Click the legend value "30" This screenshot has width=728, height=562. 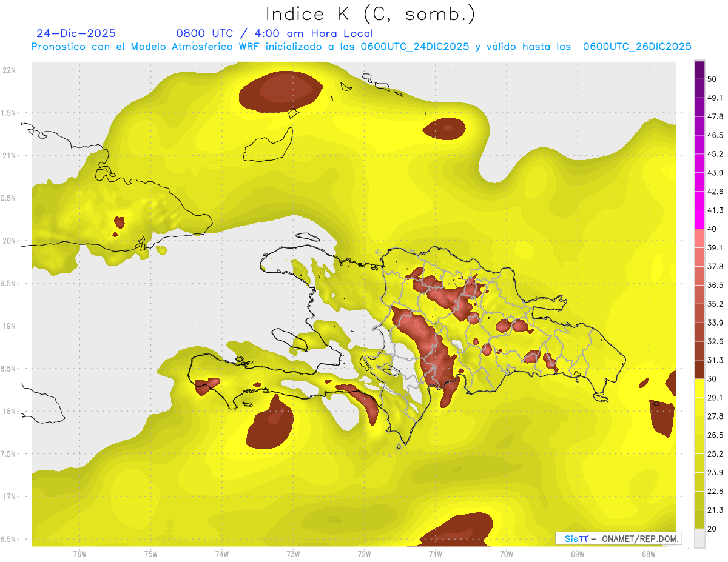(x=712, y=379)
